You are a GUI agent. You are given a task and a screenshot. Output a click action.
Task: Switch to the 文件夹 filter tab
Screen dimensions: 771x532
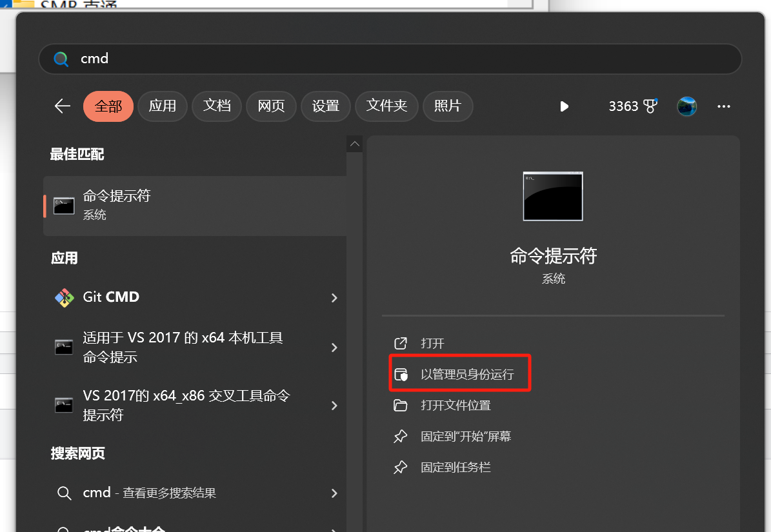(x=386, y=106)
